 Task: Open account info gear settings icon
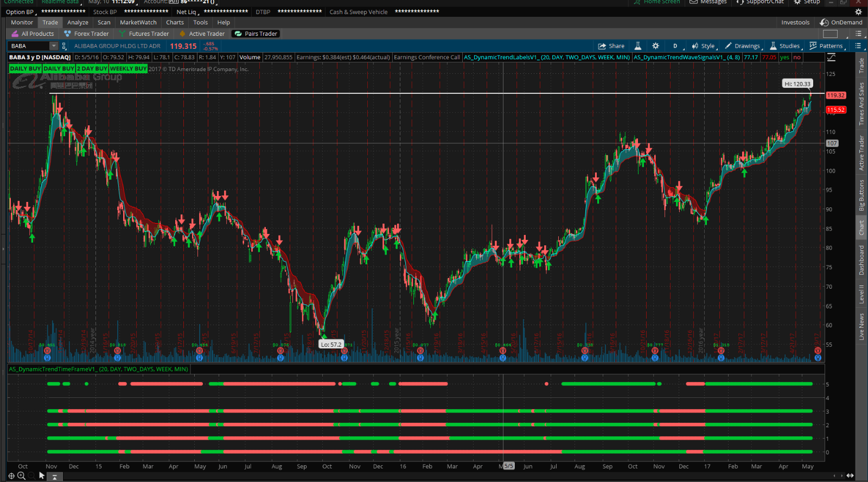click(x=858, y=11)
